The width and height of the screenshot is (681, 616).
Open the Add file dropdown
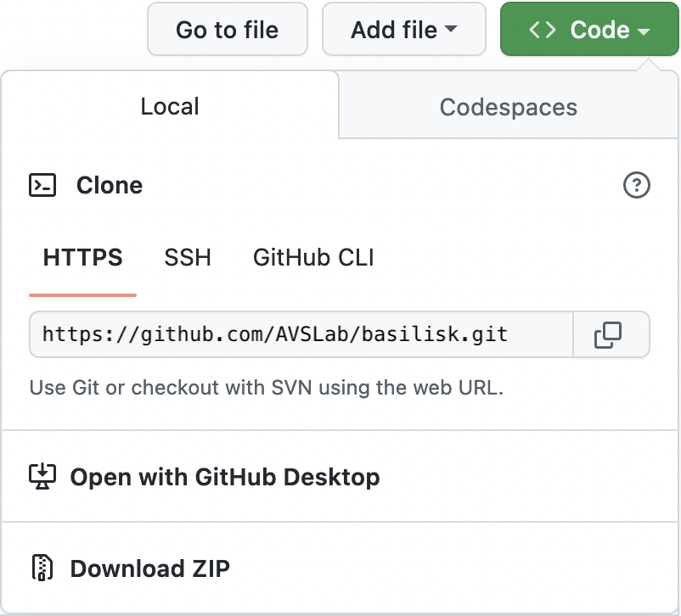tap(404, 29)
